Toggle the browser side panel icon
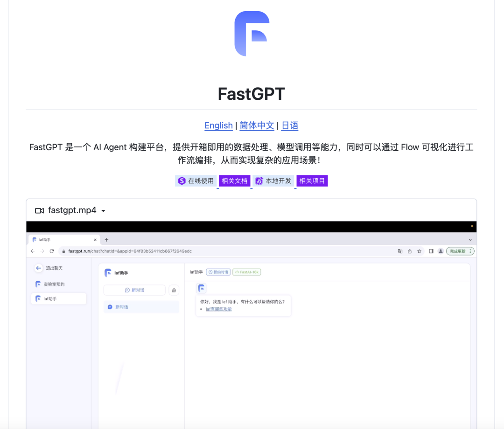 click(431, 251)
